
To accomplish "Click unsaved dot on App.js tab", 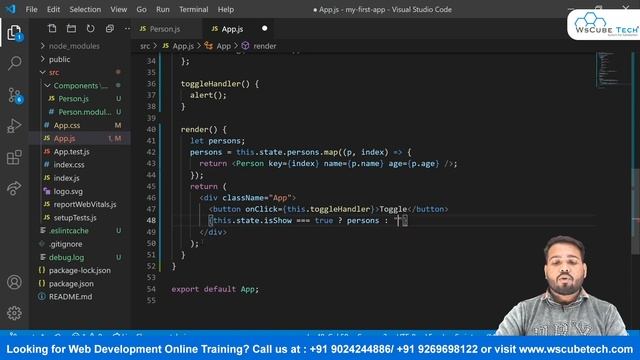I will click(264, 29).
